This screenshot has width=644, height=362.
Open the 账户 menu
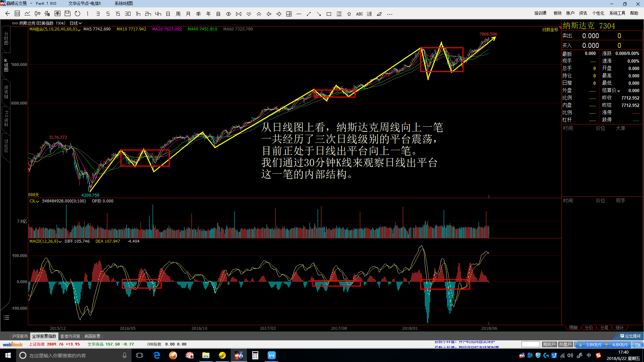pyautogui.click(x=570, y=13)
